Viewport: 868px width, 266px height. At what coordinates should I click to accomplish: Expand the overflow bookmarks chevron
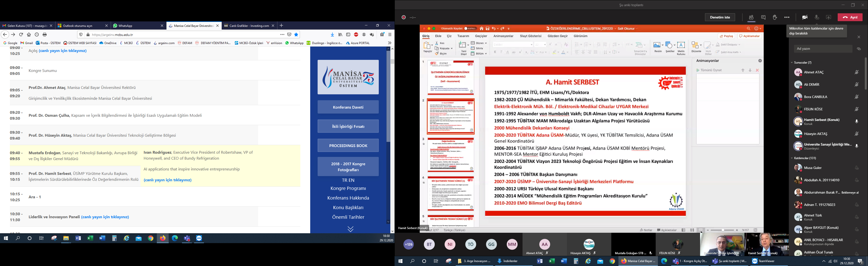390,43
